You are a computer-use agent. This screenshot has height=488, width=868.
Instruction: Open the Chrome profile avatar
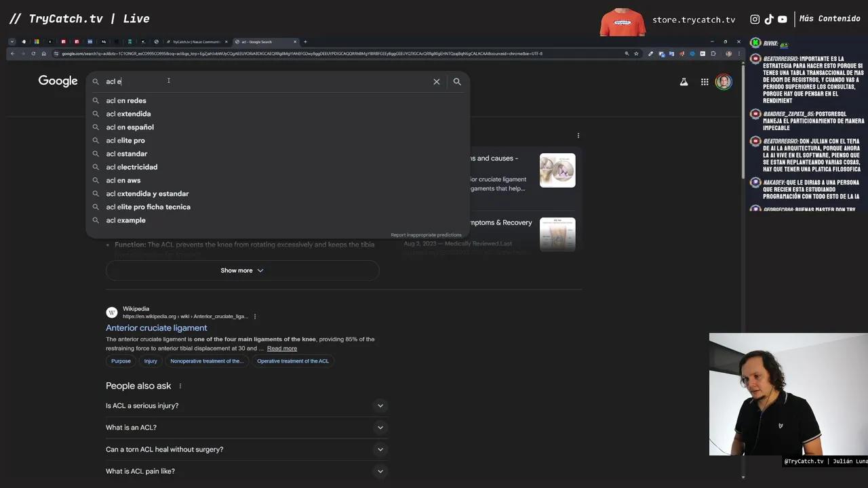729,54
